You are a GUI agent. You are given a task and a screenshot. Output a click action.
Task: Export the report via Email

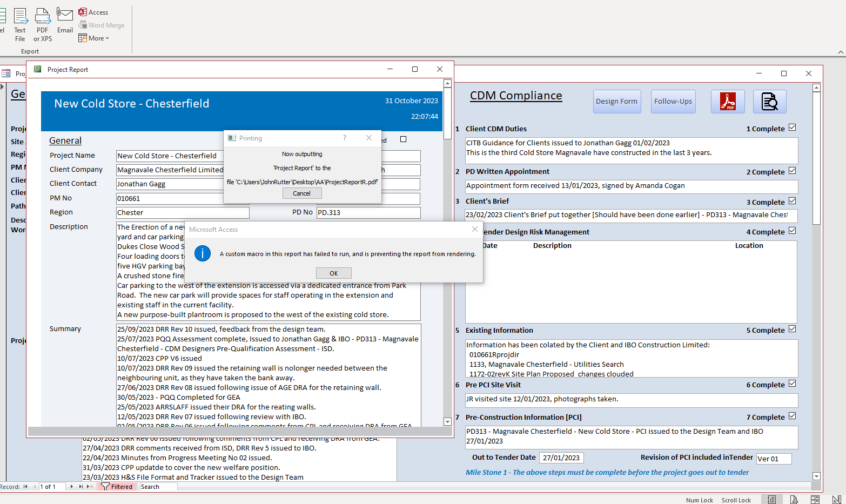click(65, 22)
